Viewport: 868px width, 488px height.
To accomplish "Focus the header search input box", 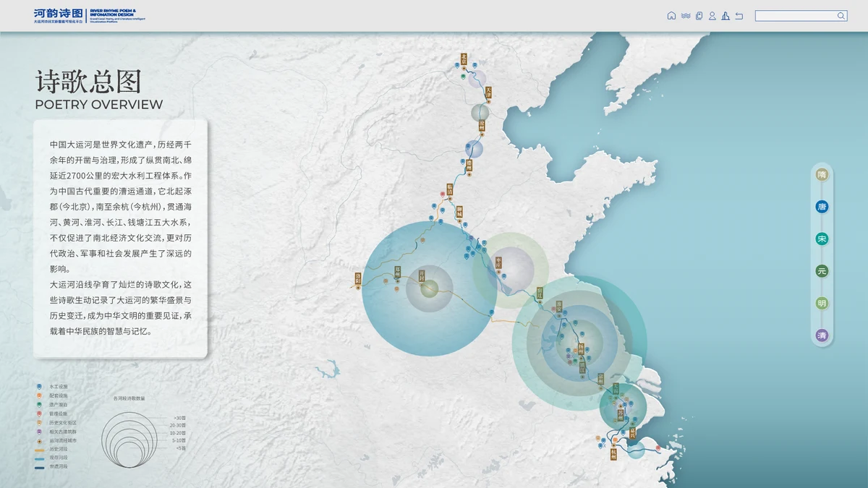I will (x=801, y=16).
